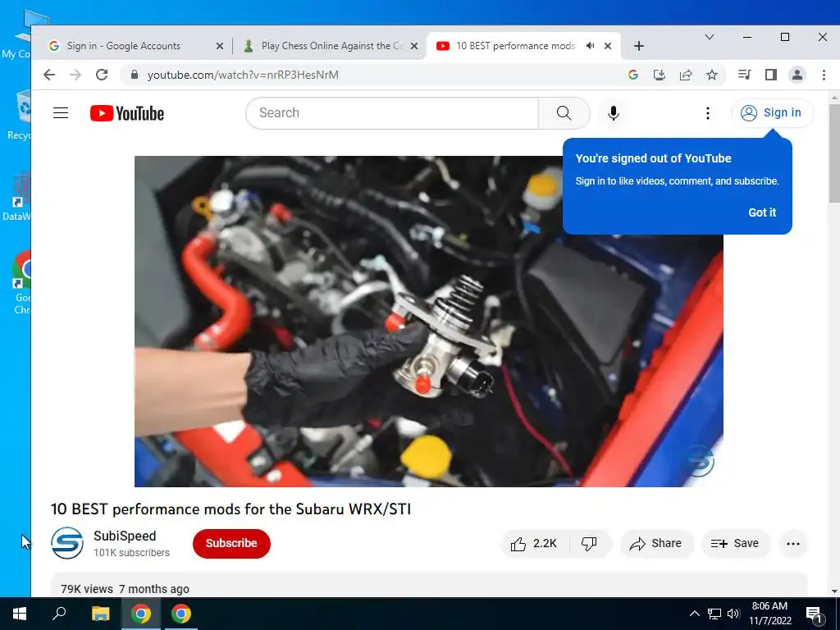Switch to second Chrome taskbar window
Screen dimensions: 840x630
pyautogui.click(x=181, y=614)
